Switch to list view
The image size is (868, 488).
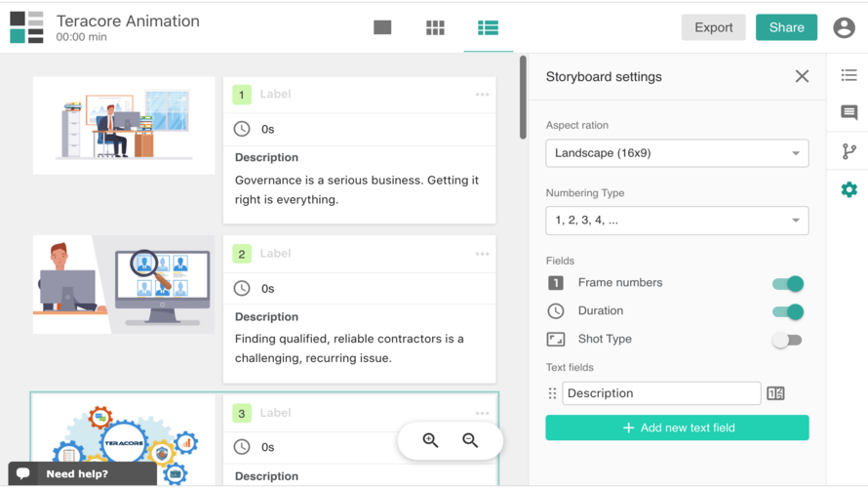[489, 27]
